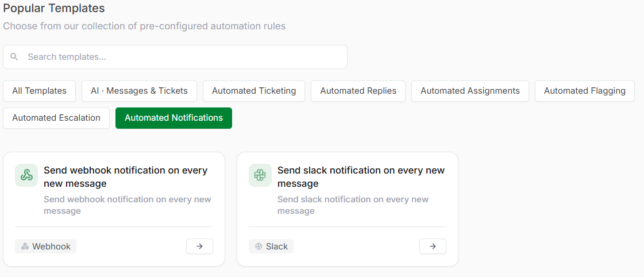The image size is (644, 277).
Task: Click title 'Send webhook notification on every new message'
Action: [126, 177]
